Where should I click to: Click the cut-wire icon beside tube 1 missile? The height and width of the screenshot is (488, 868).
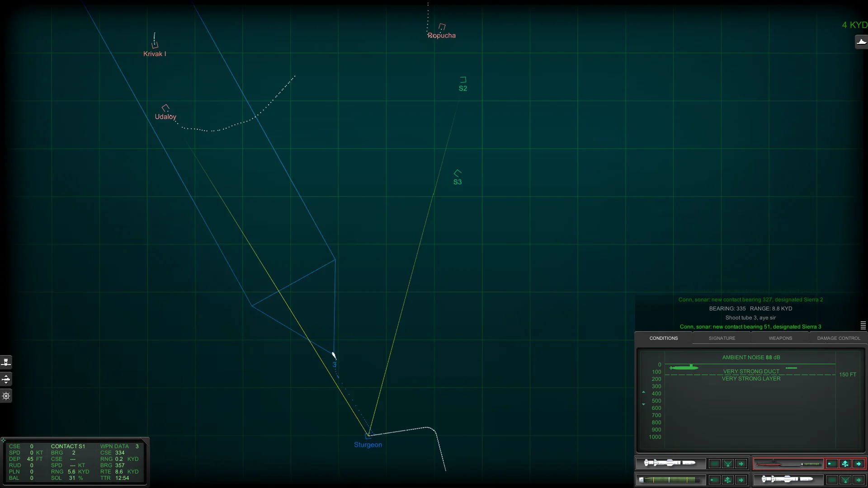click(728, 464)
